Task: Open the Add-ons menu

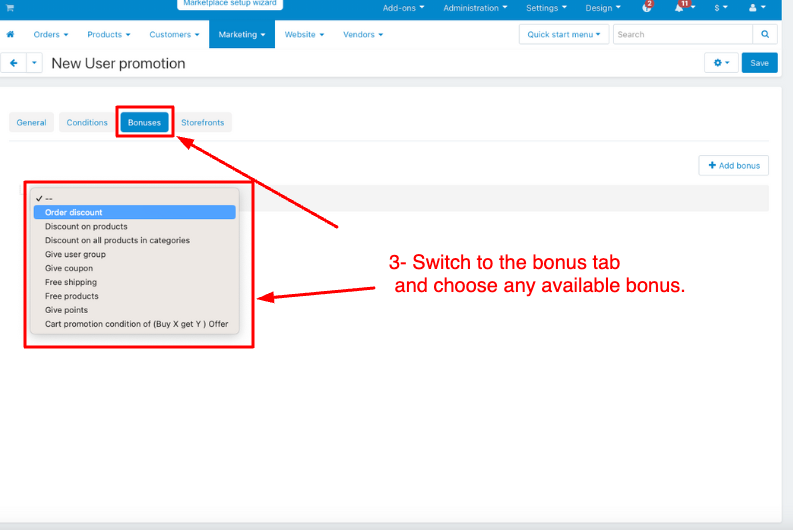Action: [x=403, y=8]
